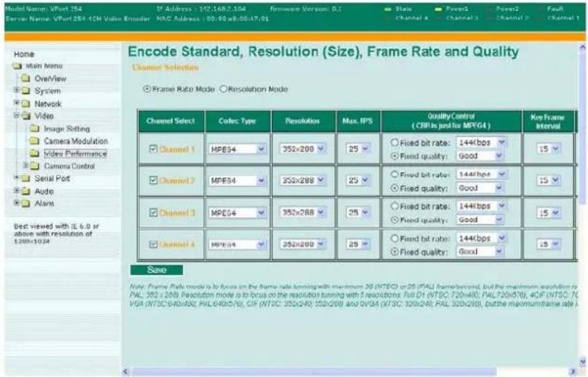588x377 pixels.
Task: Click the Camera Modulation folder icon
Action: (x=35, y=141)
